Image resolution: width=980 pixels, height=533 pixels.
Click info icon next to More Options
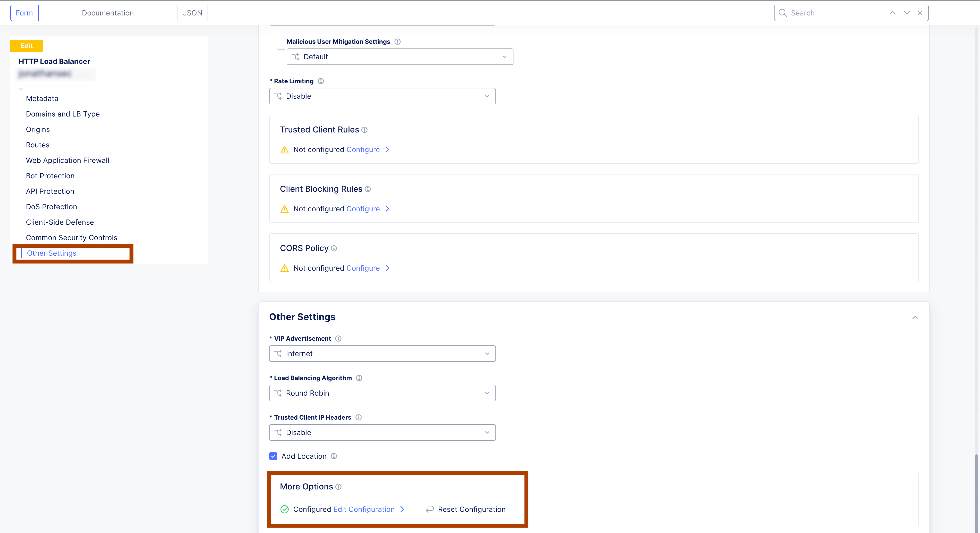point(339,487)
